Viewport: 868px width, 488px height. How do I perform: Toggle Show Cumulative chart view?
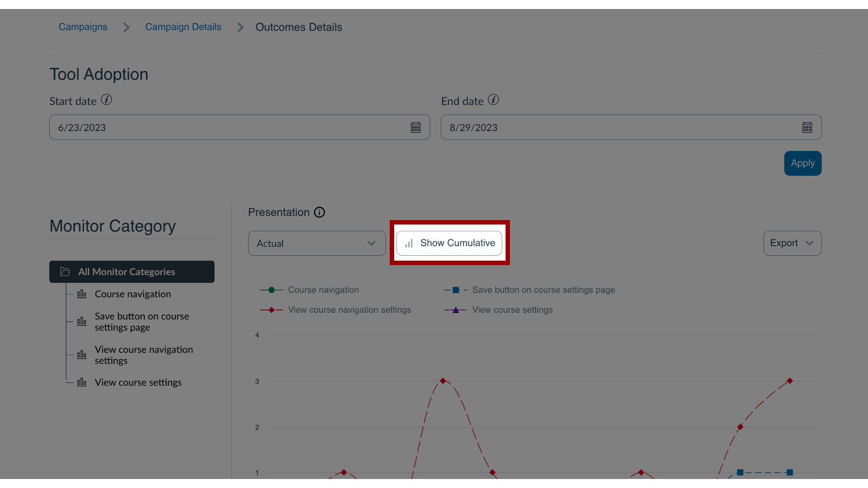coord(449,243)
